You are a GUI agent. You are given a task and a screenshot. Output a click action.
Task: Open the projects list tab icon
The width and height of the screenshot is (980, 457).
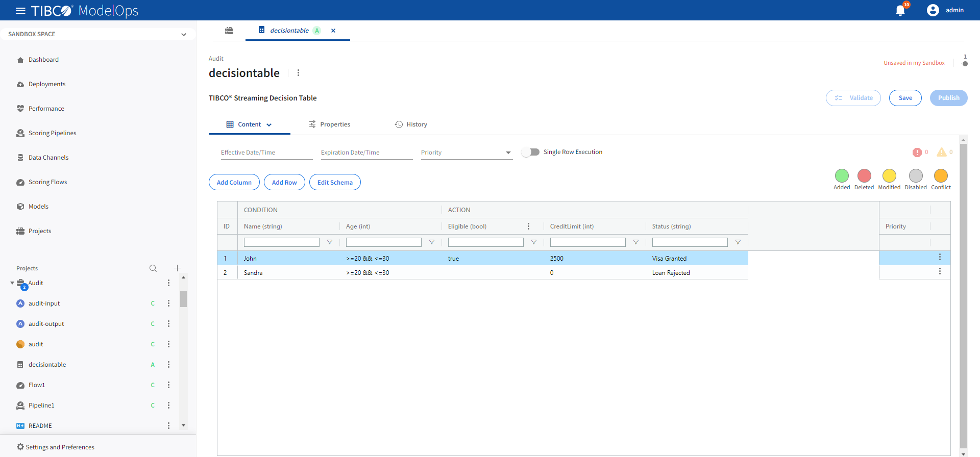pos(229,31)
